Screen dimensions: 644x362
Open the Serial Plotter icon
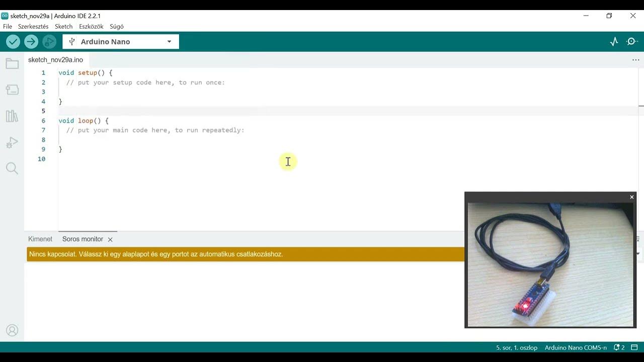tap(614, 42)
